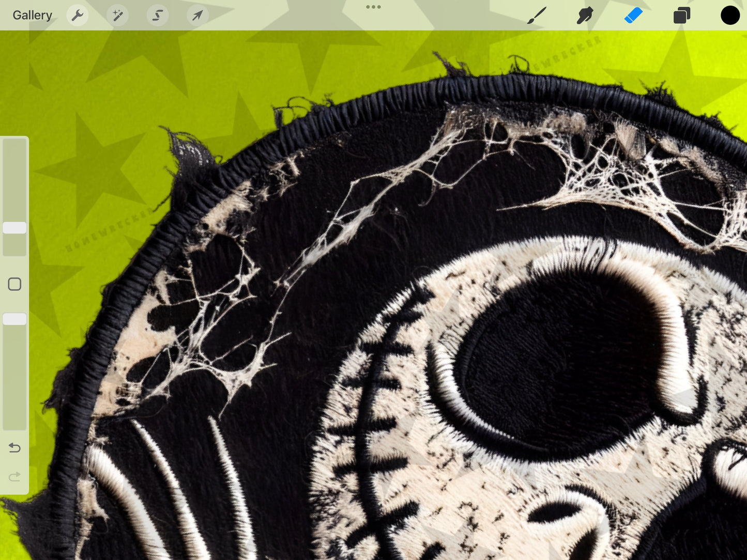This screenshot has width=747, height=560.
Task: Open the Actions wrench menu
Action: [x=78, y=15]
